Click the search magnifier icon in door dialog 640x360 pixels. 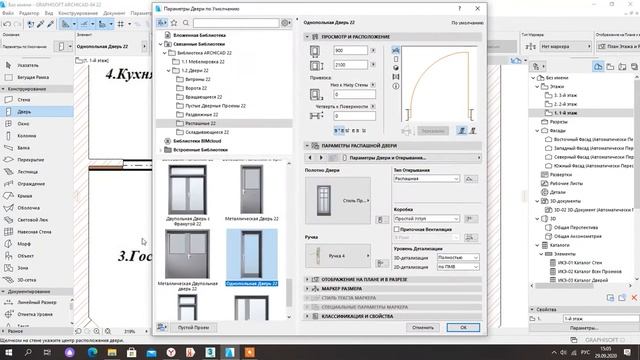pyautogui.click(x=186, y=23)
